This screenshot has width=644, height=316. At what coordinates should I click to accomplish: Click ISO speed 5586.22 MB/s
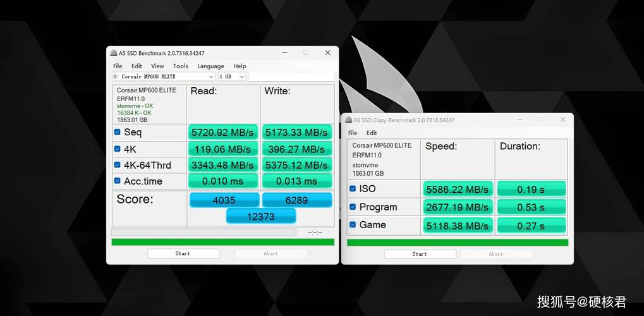pos(458,189)
